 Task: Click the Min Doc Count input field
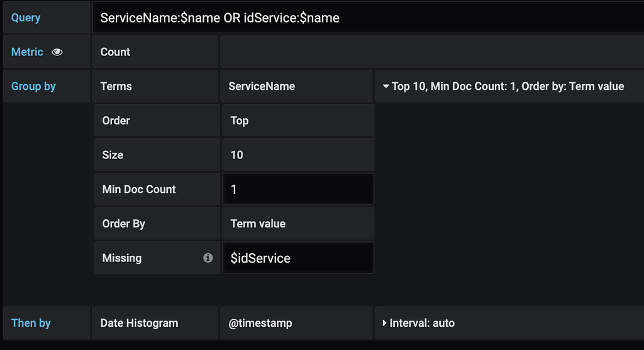(297, 189)
